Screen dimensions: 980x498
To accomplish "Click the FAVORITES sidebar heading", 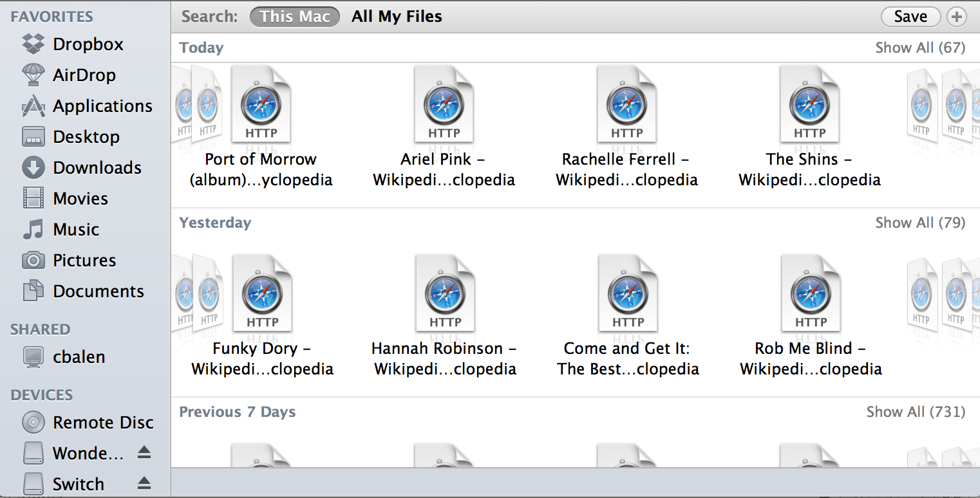I will point(52,17).
